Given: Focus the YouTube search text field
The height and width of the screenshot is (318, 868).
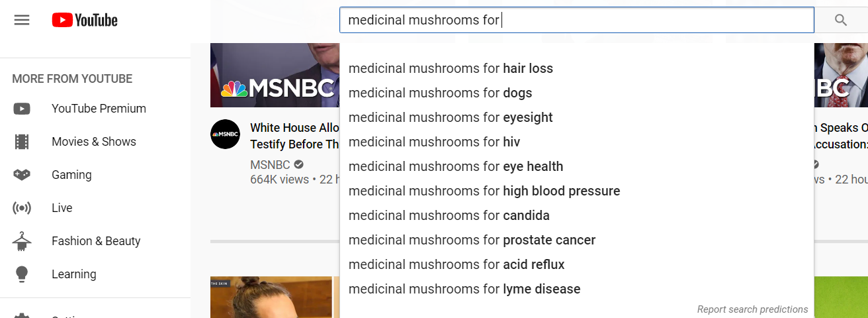Looking at the screenshot, I should pyautogui.click(x=576, y=20).
